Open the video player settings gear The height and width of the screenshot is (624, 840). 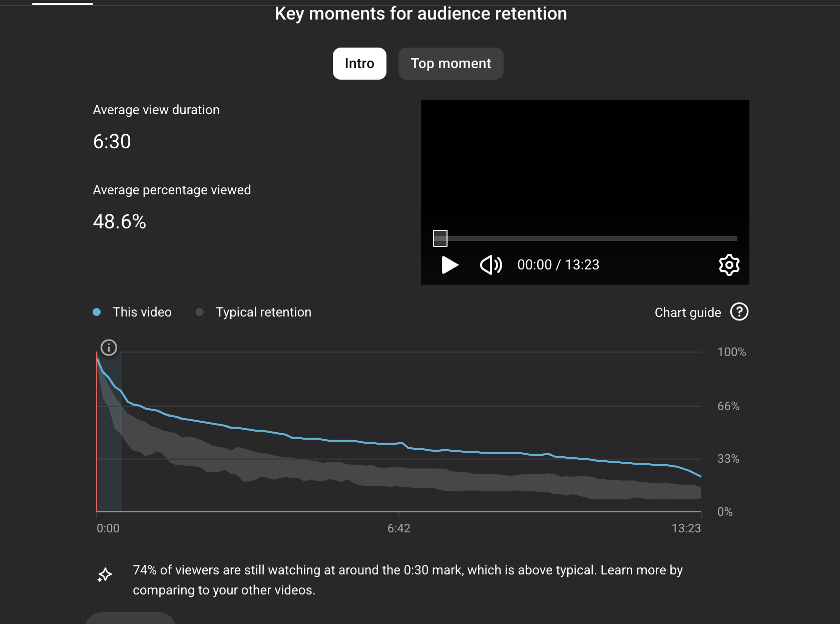tap(729, 265)
